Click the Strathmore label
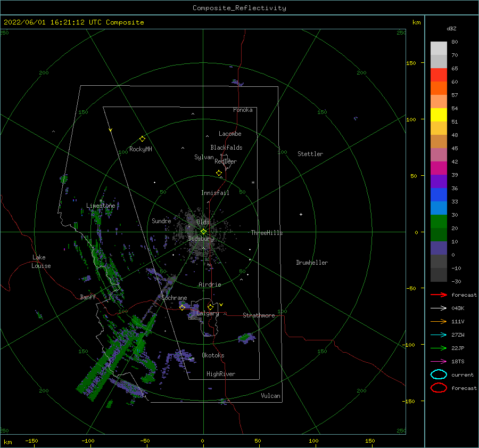 tap(259, 315)
